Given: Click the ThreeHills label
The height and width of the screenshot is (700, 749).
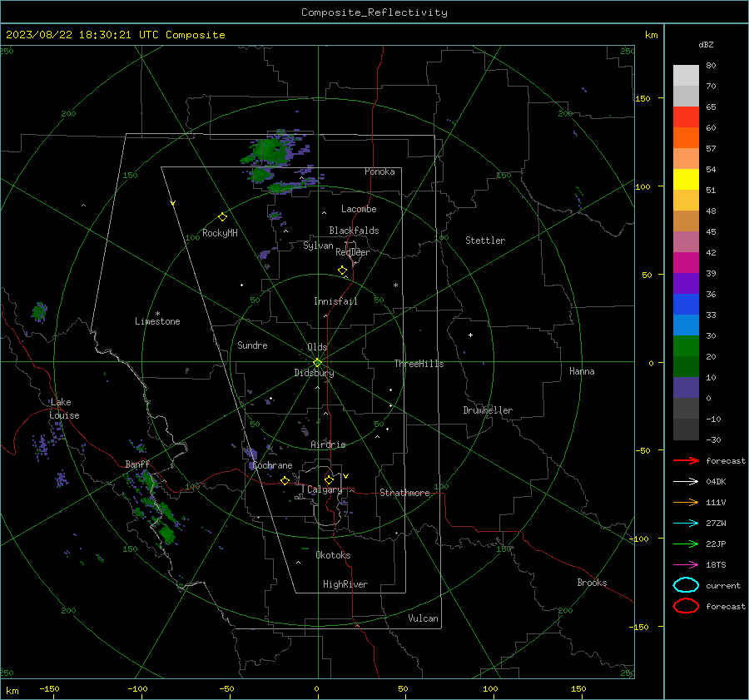Looking at the screenshot, I should [419, 364].
